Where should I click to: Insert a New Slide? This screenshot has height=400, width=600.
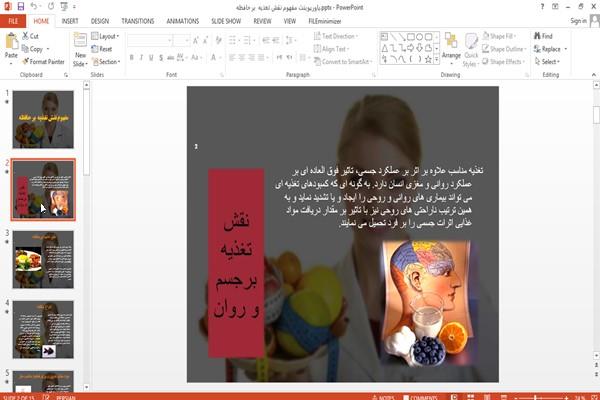tap(80, 50)
